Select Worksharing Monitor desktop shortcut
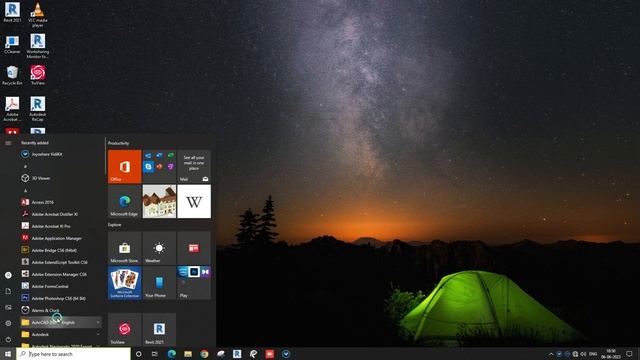This screenshot has height=360, width=640. [38, 46]
